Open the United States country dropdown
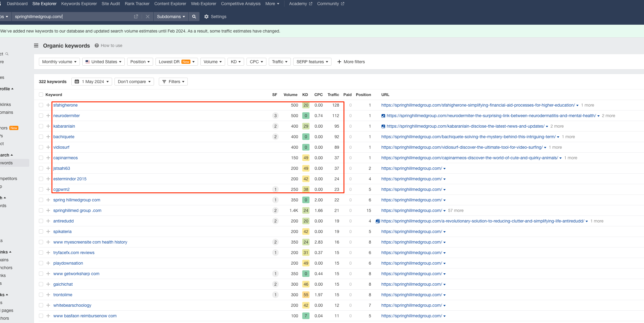Image resolution: width=644 pixels, height=323 pixels. click(103, 62)
